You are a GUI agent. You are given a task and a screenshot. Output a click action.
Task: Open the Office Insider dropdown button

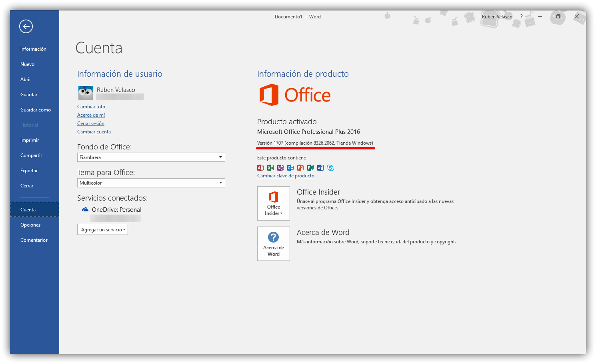274,203
